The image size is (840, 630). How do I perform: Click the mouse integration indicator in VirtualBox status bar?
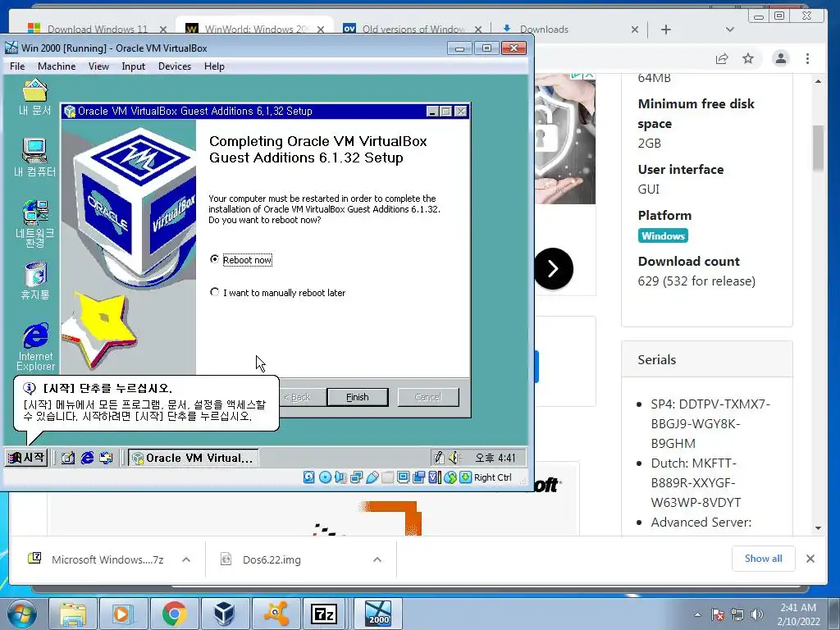tap(450, 477)
